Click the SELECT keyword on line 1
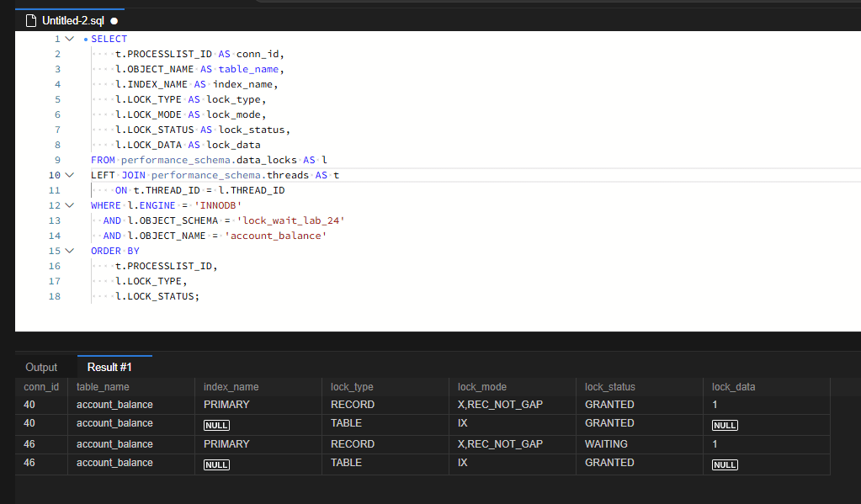861x504 pixels. coord(109,39)
